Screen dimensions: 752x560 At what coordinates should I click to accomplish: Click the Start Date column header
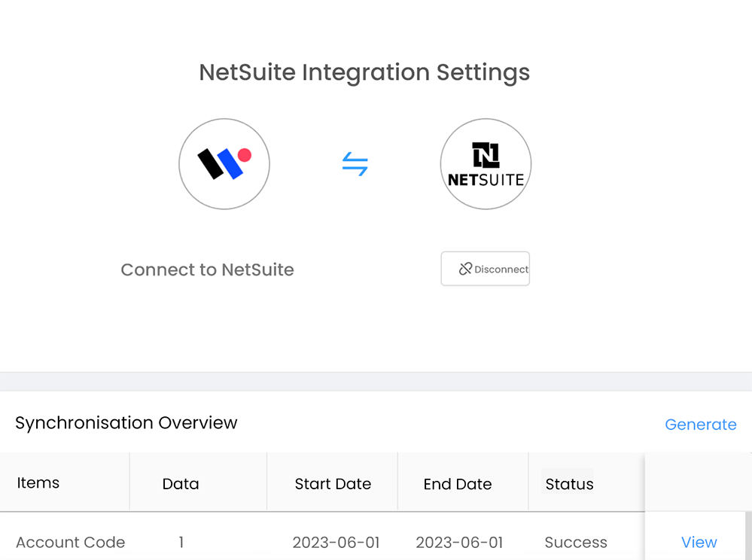point(333,484)
